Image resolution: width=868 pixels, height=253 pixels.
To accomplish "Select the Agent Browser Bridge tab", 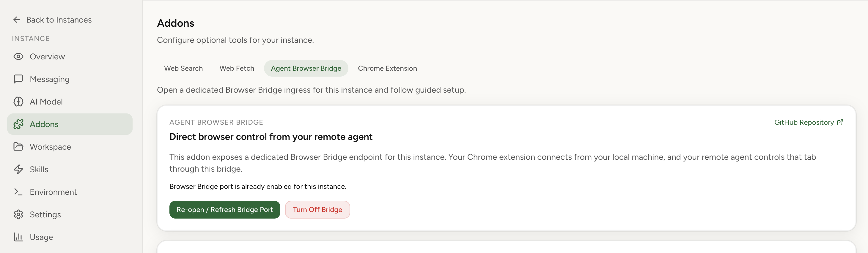I will point(306,68).
